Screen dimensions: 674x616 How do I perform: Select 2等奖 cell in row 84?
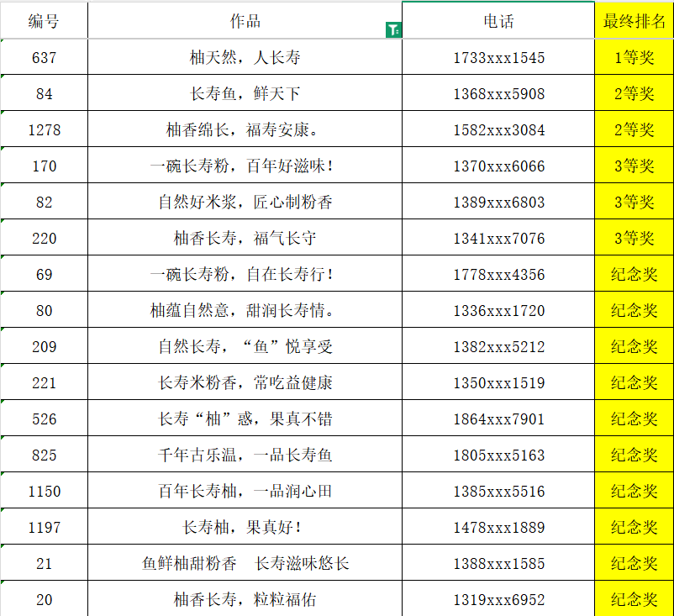pos(634,93)
